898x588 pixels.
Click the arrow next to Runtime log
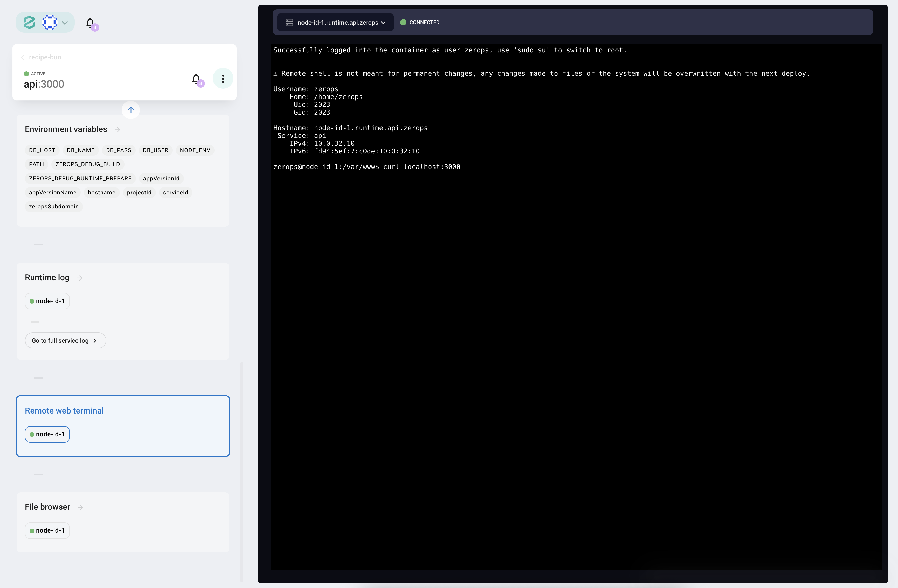(79, 278)
